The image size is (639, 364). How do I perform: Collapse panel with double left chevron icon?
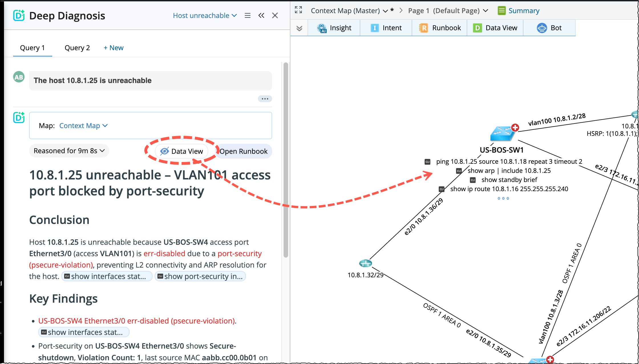coord(261,16)
